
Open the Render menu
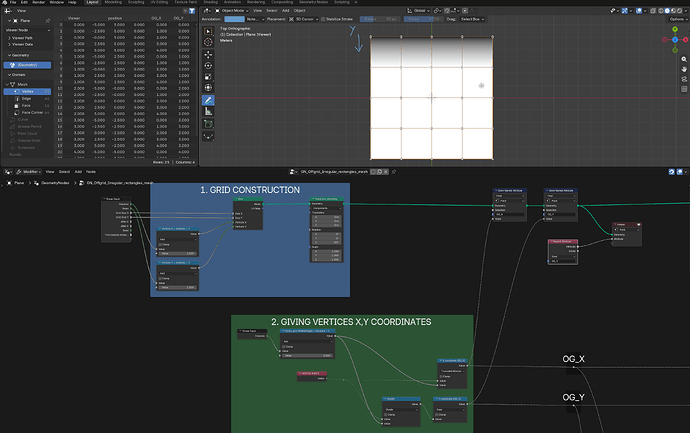(x=39, y=2)
